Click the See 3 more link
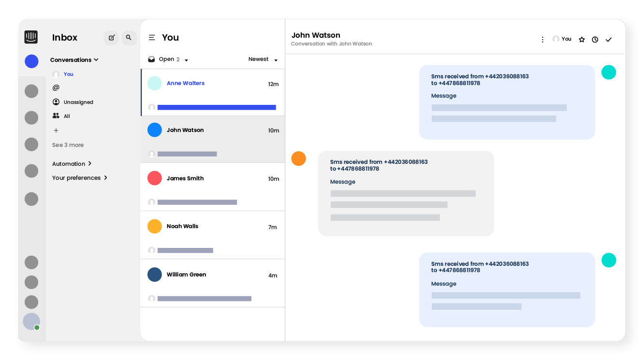 point(68,145)
